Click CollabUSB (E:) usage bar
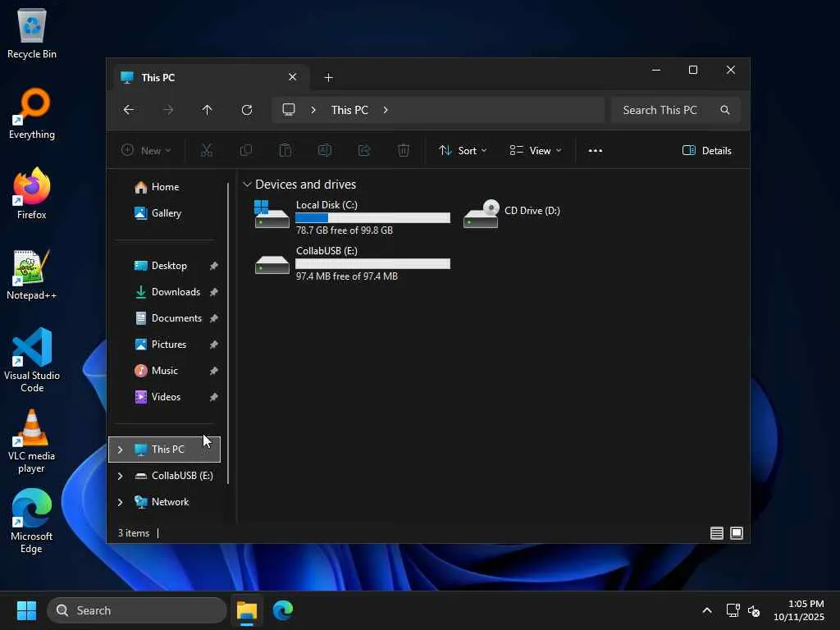840x630 pixels. click(373, 263)
